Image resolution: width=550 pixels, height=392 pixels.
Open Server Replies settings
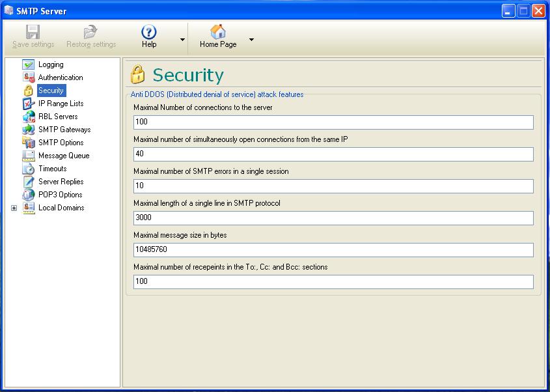pyautogui.click(x=61, y=182)
